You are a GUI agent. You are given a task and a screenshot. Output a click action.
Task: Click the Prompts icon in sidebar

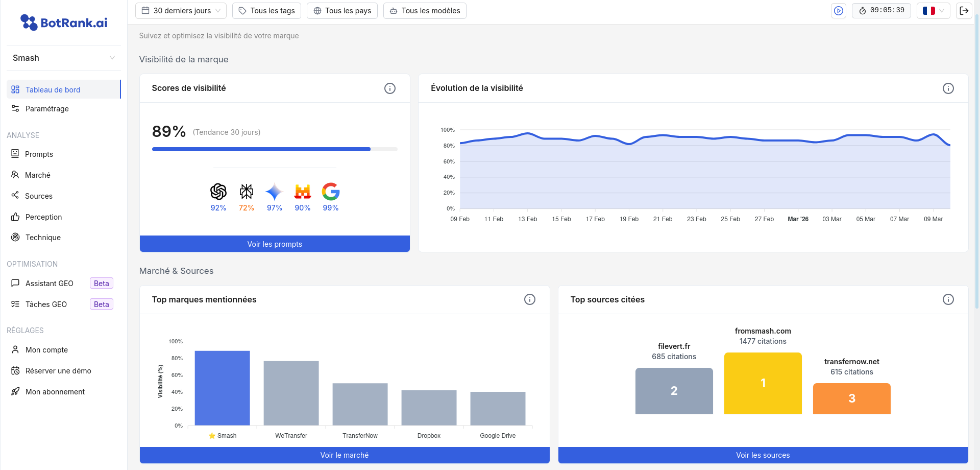(15, 154)
